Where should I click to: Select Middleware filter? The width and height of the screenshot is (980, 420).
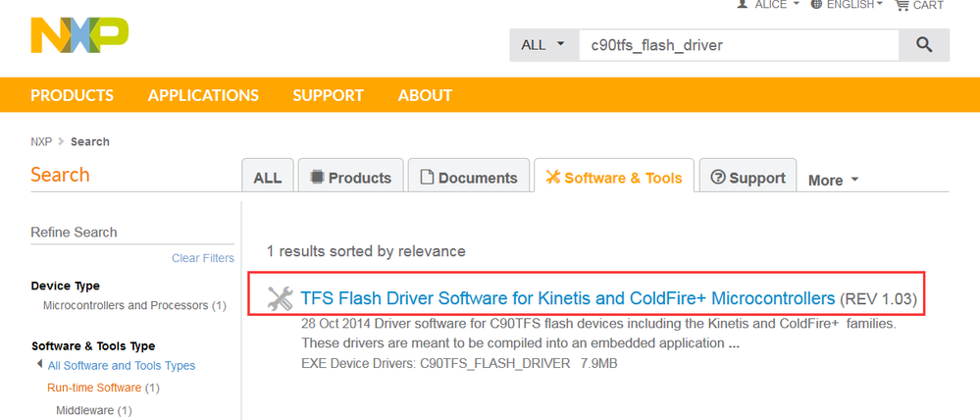[94, 410]
